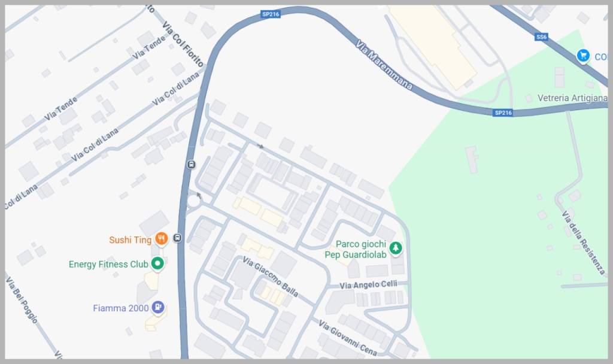Click the Parco giochi Pep Guardiolab label
Viewport: 613px width, 364px height.
(356, 250)
